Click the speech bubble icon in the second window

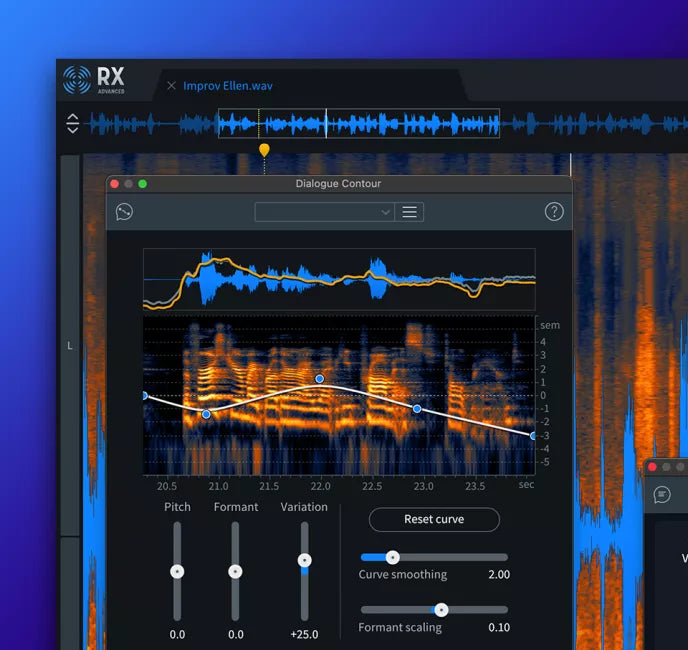662,495
